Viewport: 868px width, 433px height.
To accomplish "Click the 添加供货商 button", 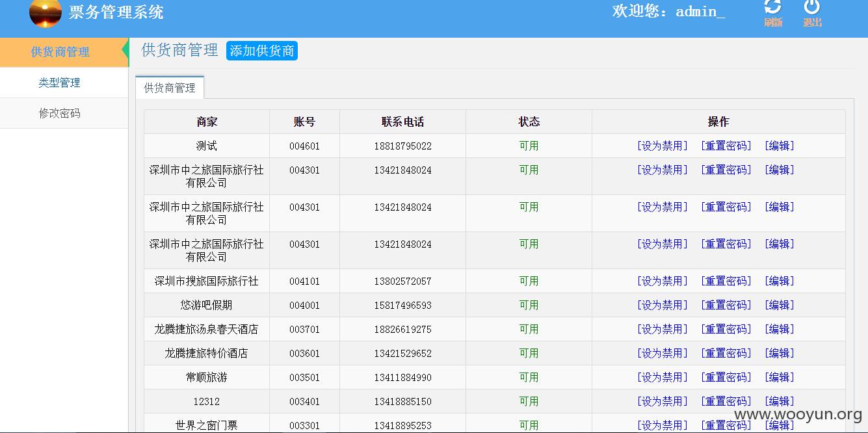I will pos(262,51).
